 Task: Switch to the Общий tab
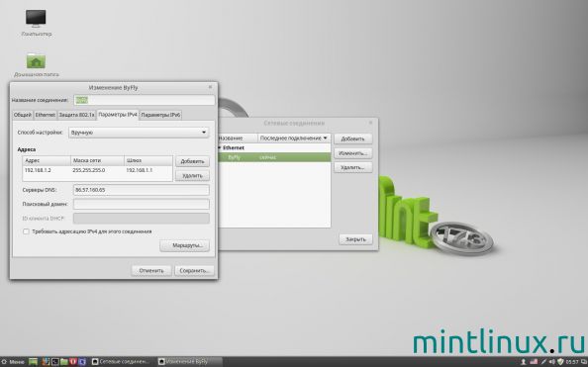(23, 115)
